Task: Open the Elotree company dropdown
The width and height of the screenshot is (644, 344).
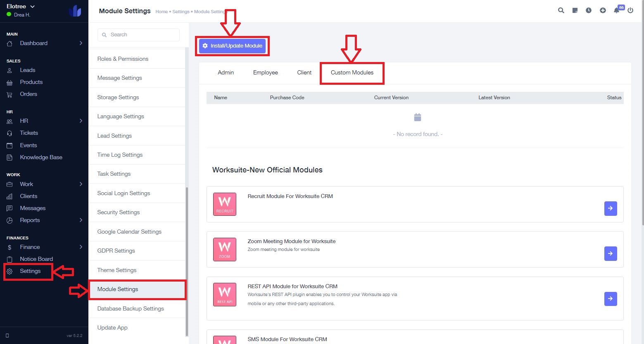Action: pyautogui.click(x=21, y=6)
